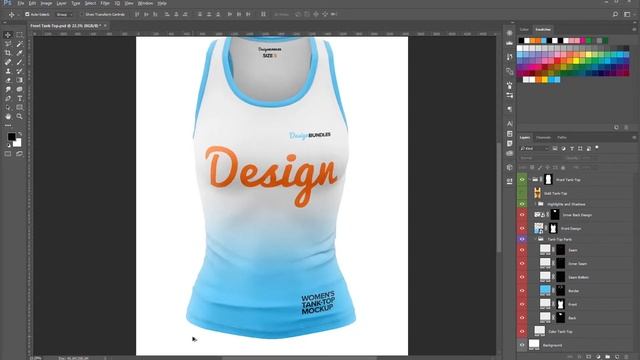640x360 pixels.
Task: Select the Move tool in the toolbox
Action: tap(8, 35)
